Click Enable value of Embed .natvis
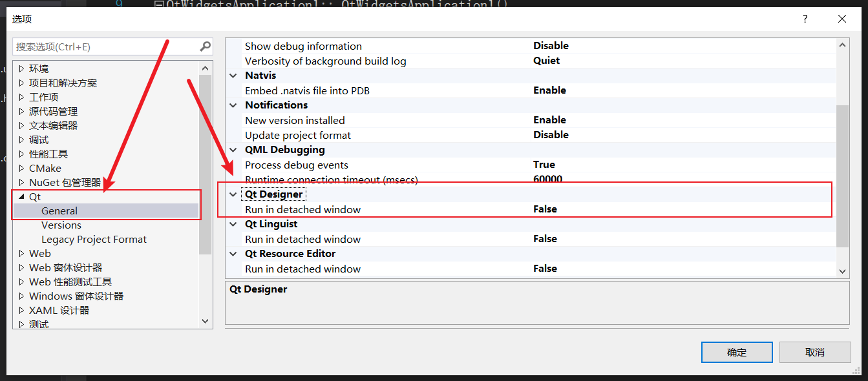868x381 pixels. (550, 90)
